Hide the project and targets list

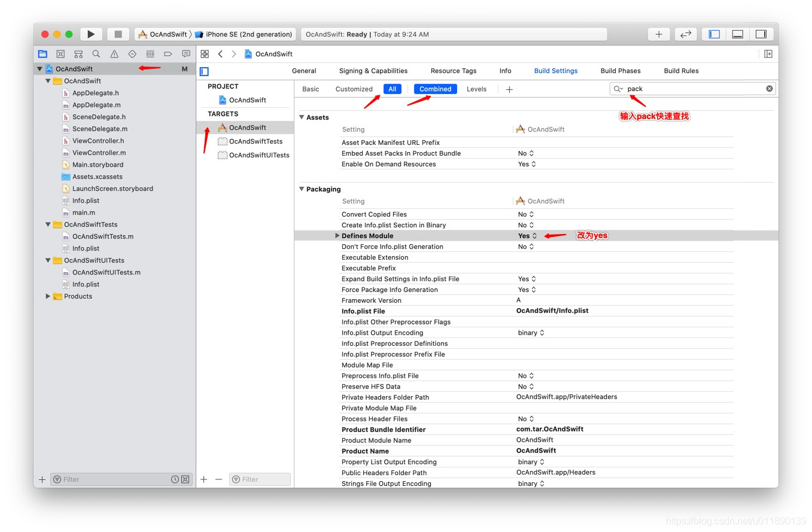click(x=204, y=71)
